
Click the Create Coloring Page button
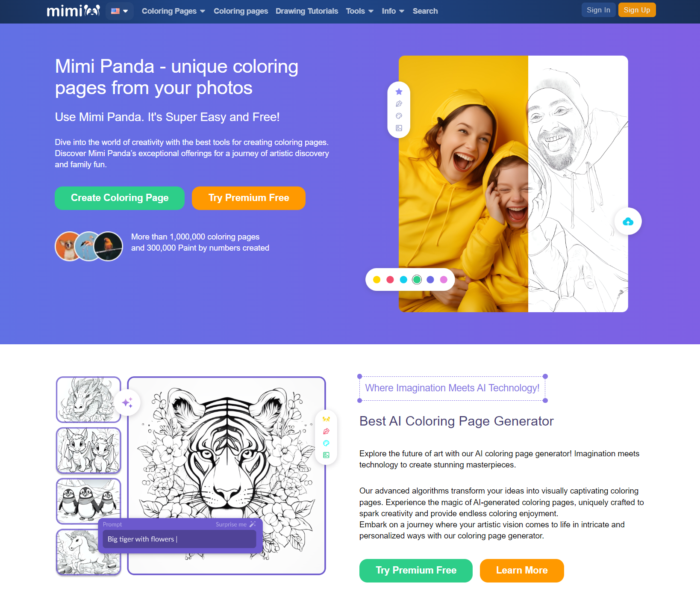120,198
